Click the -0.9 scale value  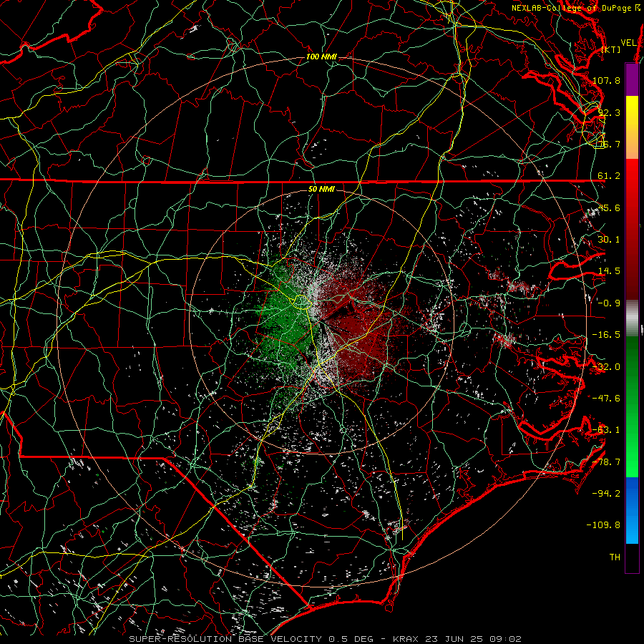tap(609, 303)
